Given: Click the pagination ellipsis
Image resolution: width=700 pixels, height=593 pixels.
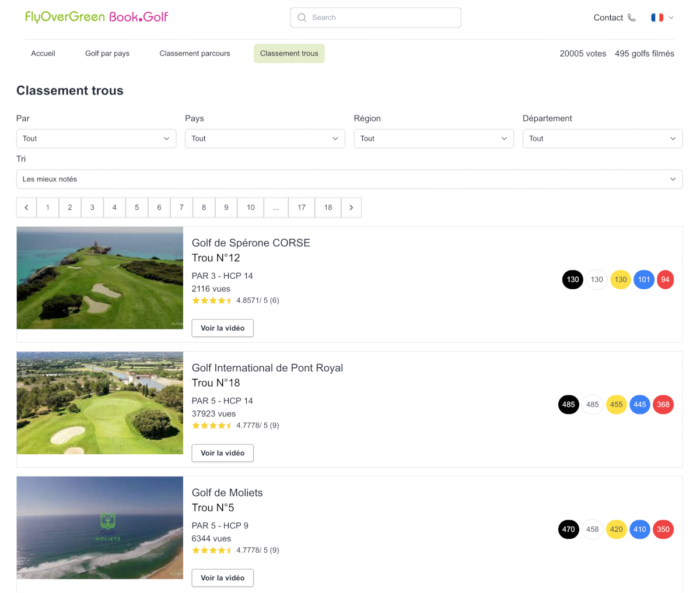Looking at the screenshot, I should 276,207.
